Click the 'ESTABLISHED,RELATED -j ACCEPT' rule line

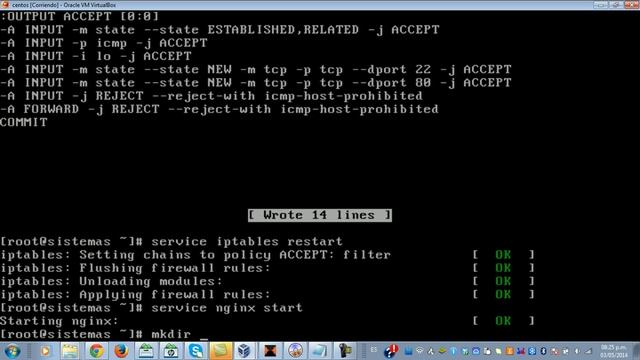tap(220, 30)
